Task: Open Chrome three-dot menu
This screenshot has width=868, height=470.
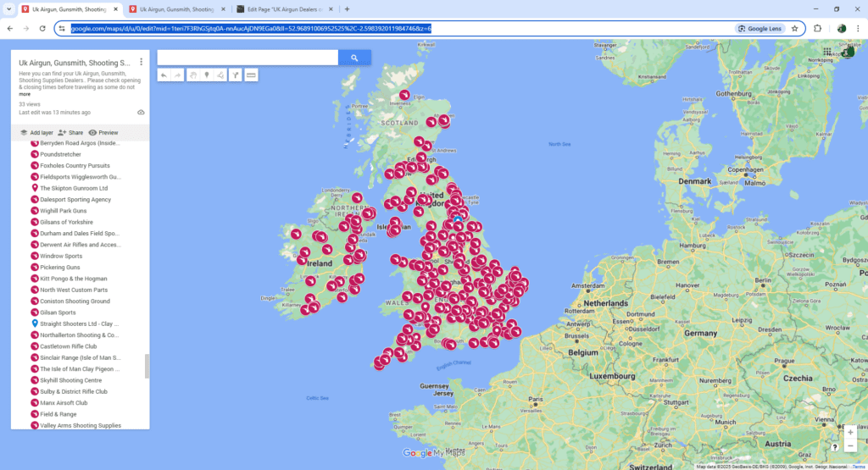Action: click(x=858, y=29)
